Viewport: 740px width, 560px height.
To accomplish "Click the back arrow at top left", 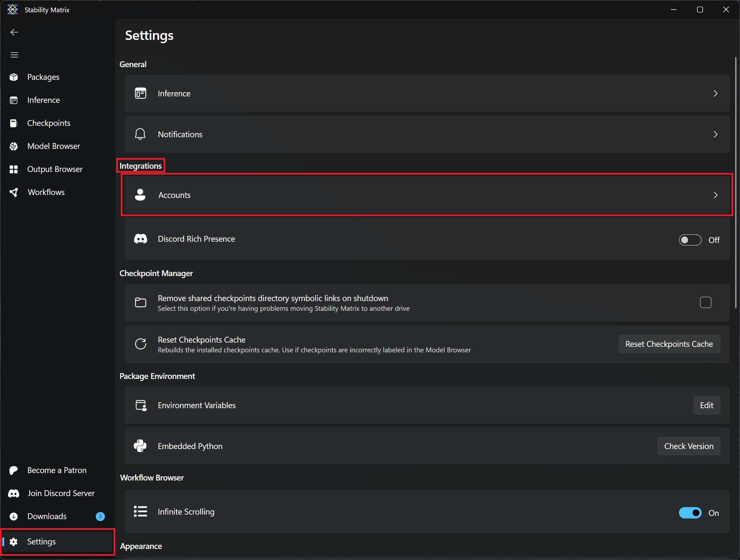I will tap(14, 32).
